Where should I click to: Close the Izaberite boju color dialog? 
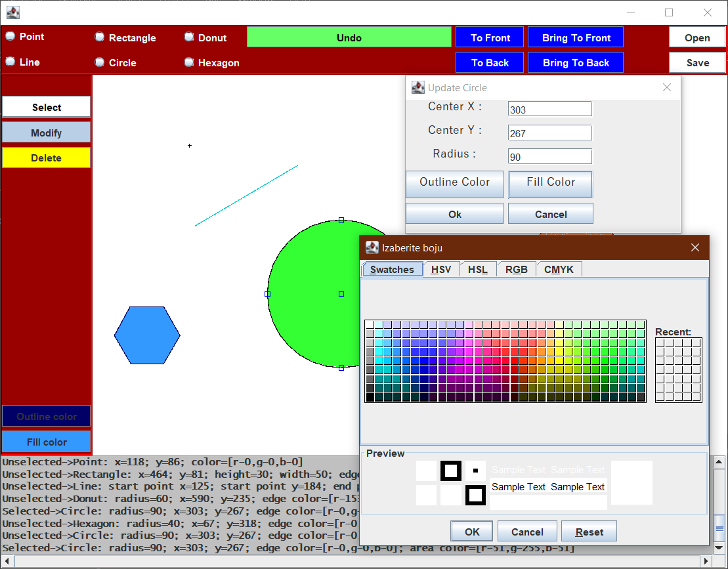point(695,247)
